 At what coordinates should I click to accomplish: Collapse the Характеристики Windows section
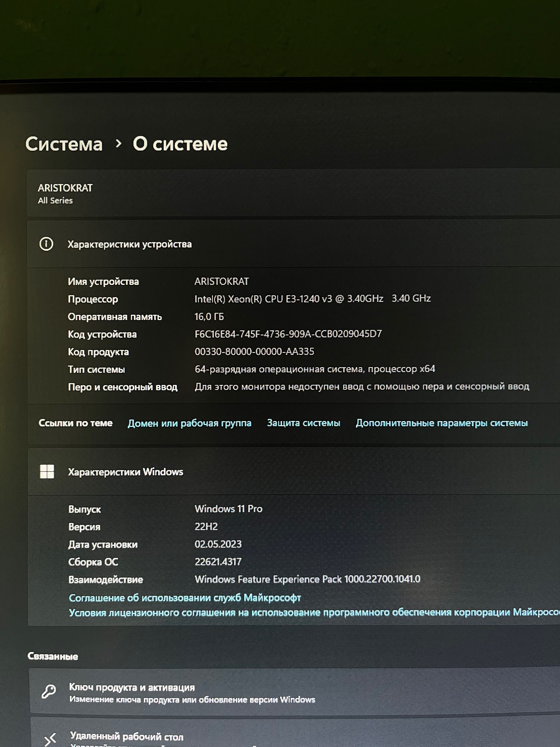pyautogui.click(x=294, y=472)
